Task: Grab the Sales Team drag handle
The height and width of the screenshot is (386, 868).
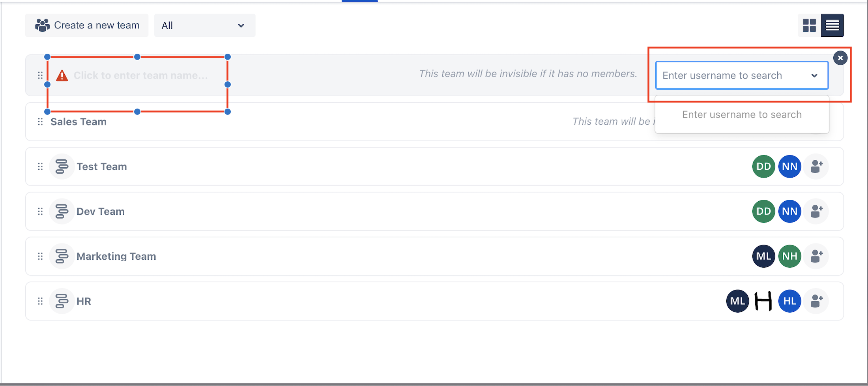Action: (40, 122)
